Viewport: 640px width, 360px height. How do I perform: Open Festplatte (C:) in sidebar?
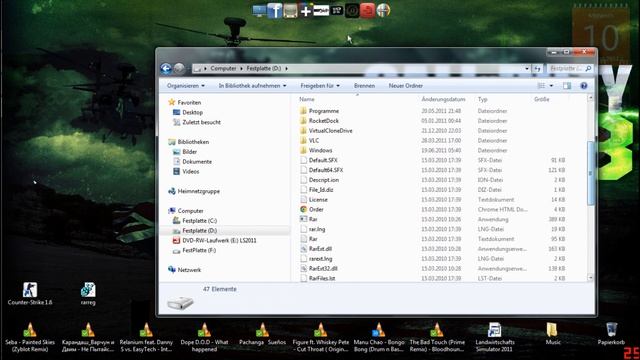pyautogui.click(x=199, y=221)
